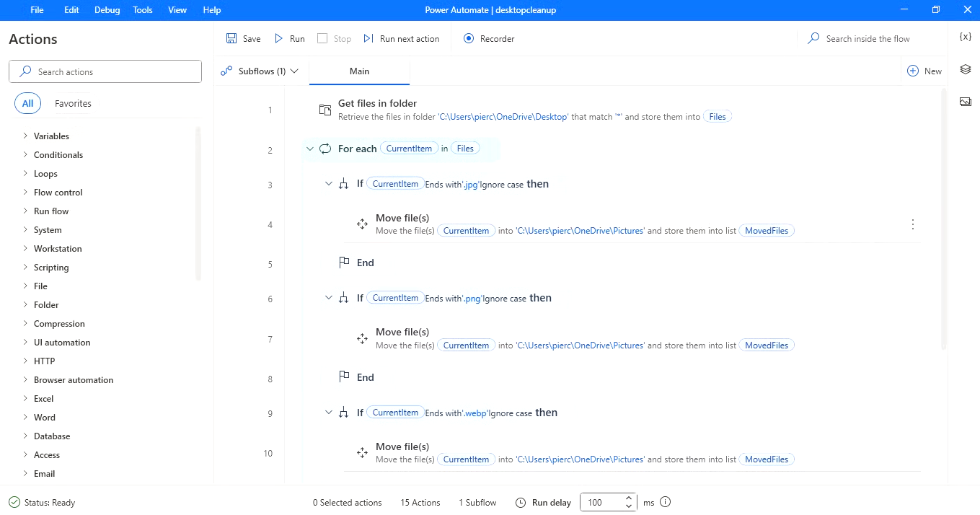Select the All actions filter
The width and height of the screenshot is (980, 515).
pos(27,103)
